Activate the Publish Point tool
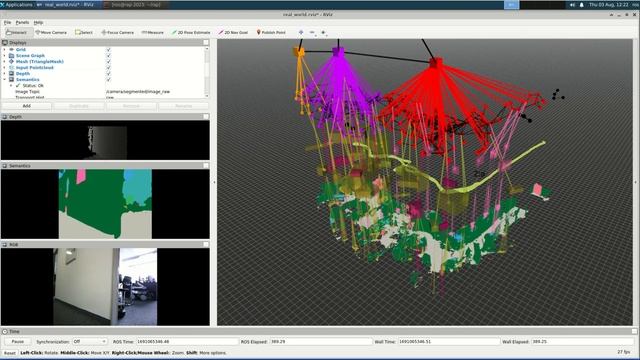The height and width of the screenshot is (360, 640). point(271,32)
